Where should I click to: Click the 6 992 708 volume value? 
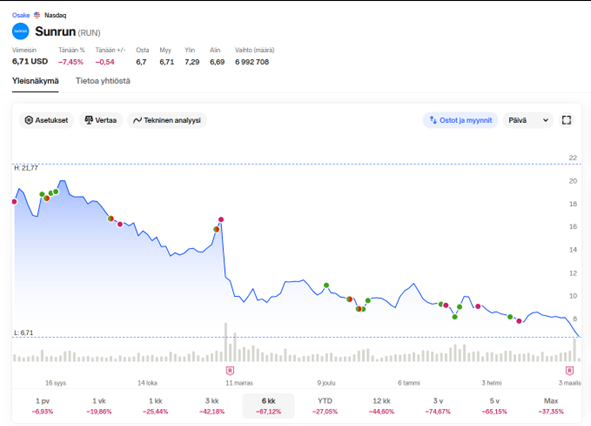(252, 62)
